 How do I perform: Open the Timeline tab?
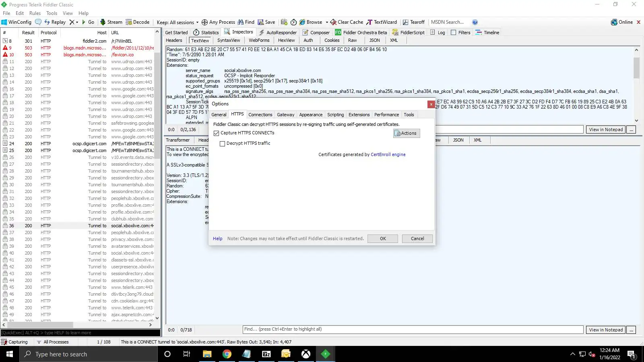pos(487,33)
